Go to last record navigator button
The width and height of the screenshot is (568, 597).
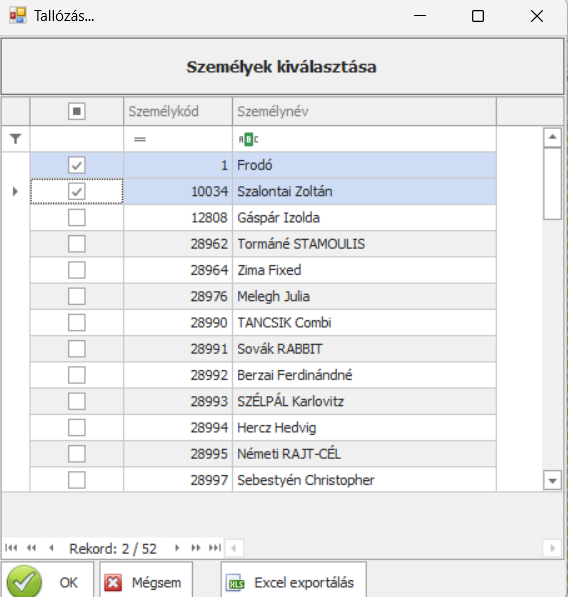215,548
